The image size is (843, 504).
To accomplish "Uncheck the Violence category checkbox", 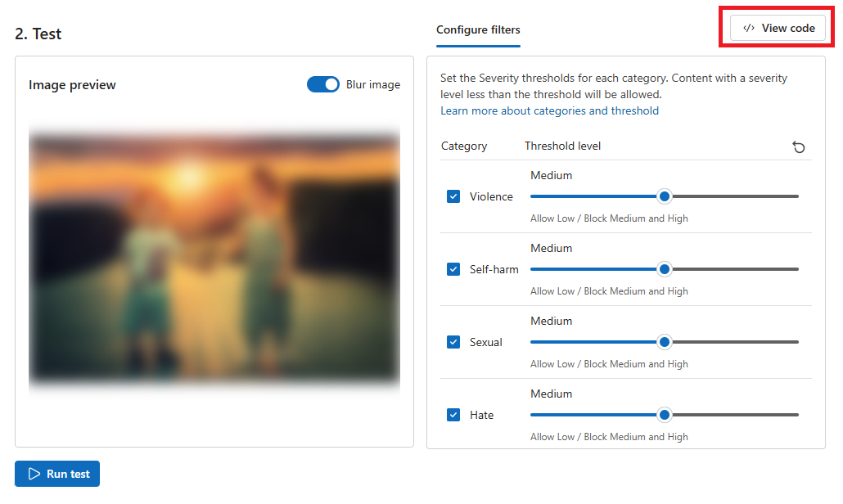I will point(453,196).
